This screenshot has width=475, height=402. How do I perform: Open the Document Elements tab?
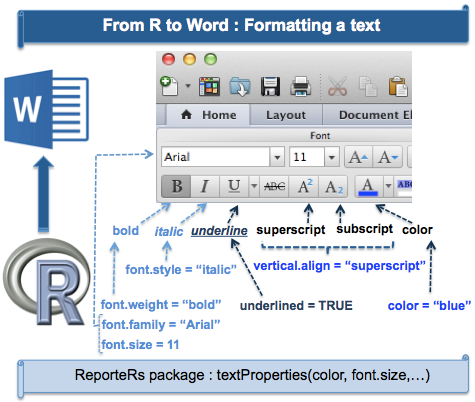368,115
